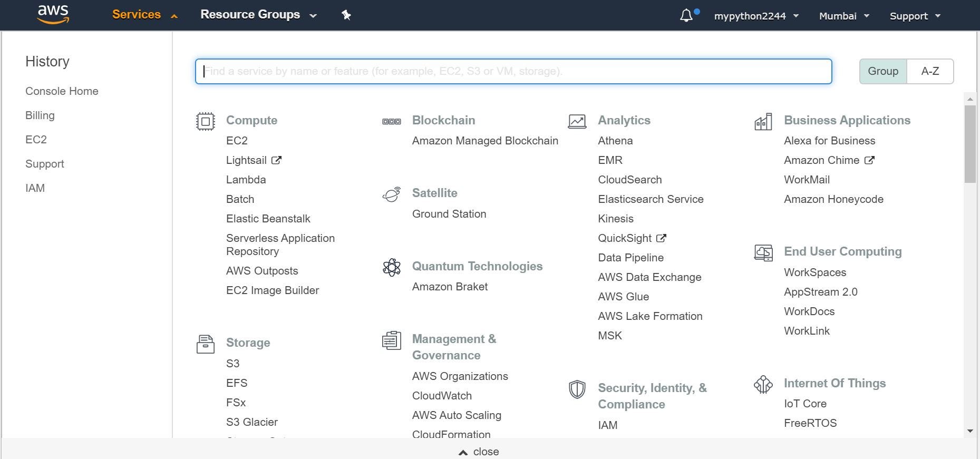Click the Storage category icon
Image resolution: width=980 pixels, height=459 pixels.
pyautogui.click(x=206, y=344)
